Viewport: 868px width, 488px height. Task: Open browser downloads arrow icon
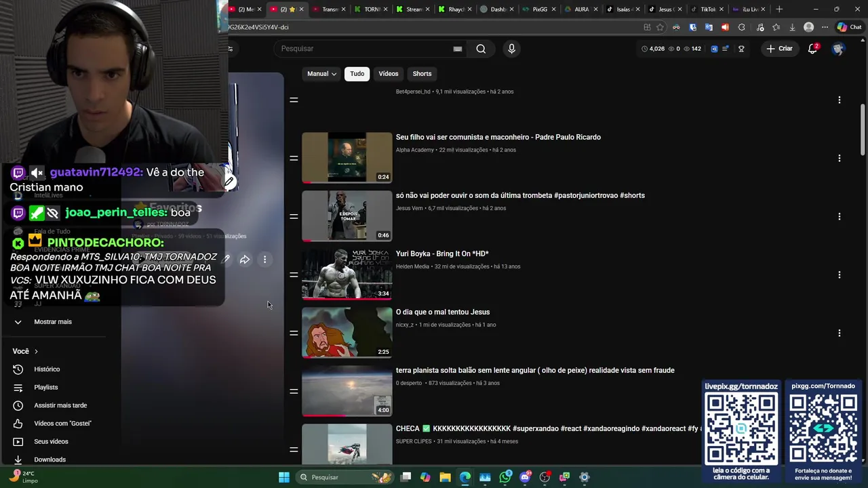point(792,27)
